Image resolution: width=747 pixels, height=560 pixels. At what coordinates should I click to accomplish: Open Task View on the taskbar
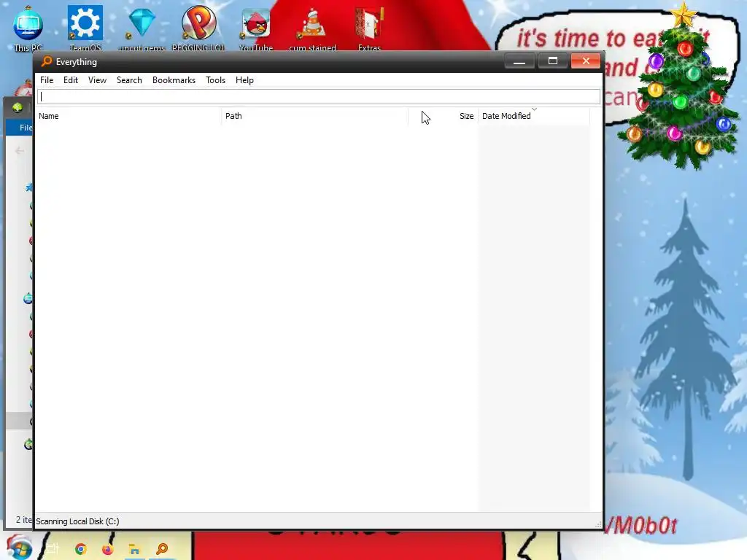pyautogui.click(x=52, y=549)
